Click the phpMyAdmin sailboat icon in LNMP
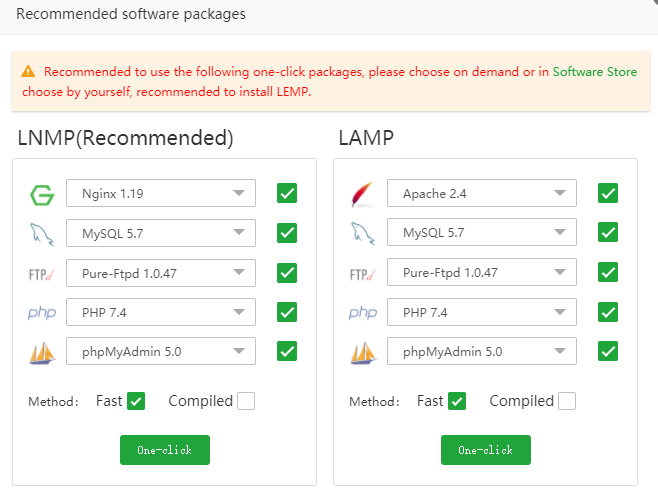The image size is (658, 496). pyautogui.click(x=41, y=352)
